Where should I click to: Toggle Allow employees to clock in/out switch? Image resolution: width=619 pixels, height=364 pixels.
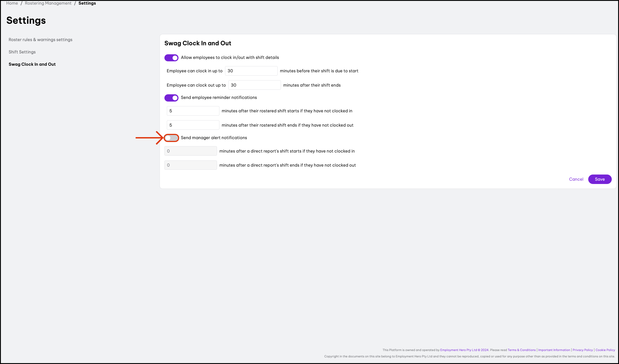(171, 58)
